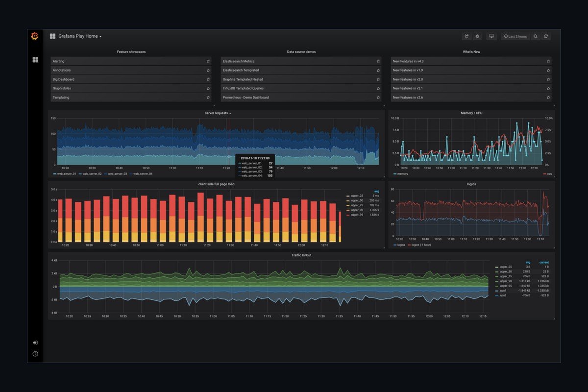The height and width of the screenshot is (392, 588).
Task: Star the Graphite Templated Nested dashboard
Action: 378,79
